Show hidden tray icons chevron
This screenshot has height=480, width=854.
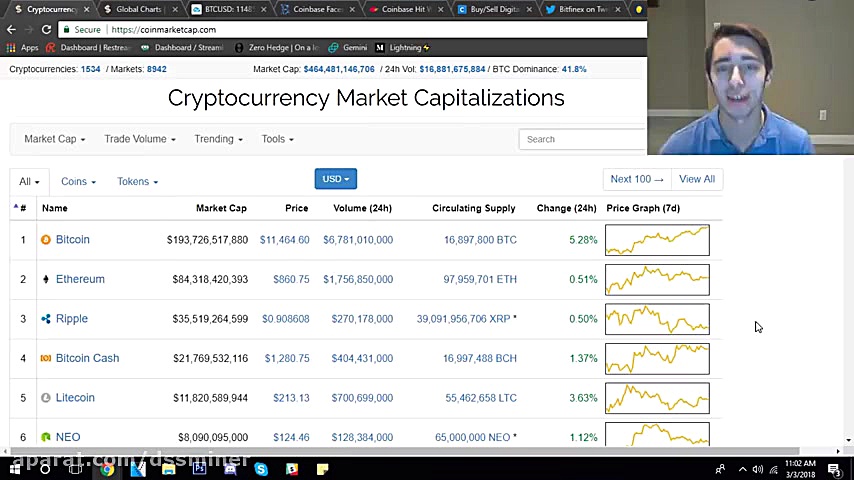pyautogui.click(x=742, y=469)
